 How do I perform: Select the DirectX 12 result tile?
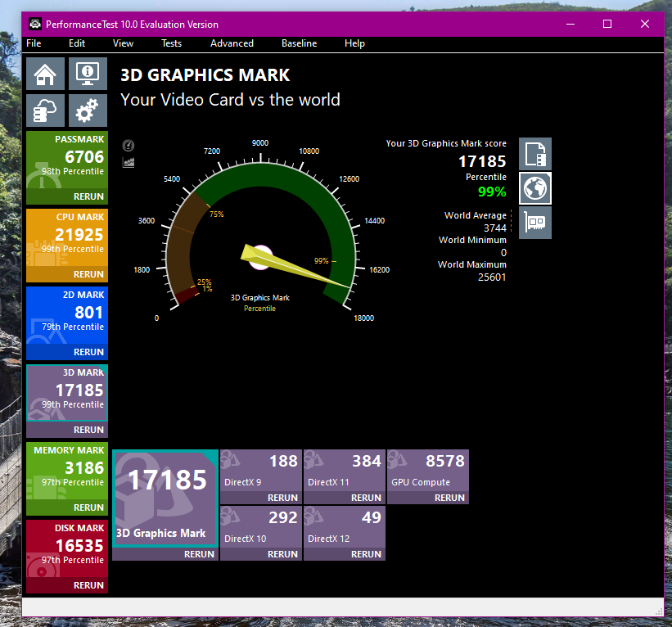[x=345, y=527]
